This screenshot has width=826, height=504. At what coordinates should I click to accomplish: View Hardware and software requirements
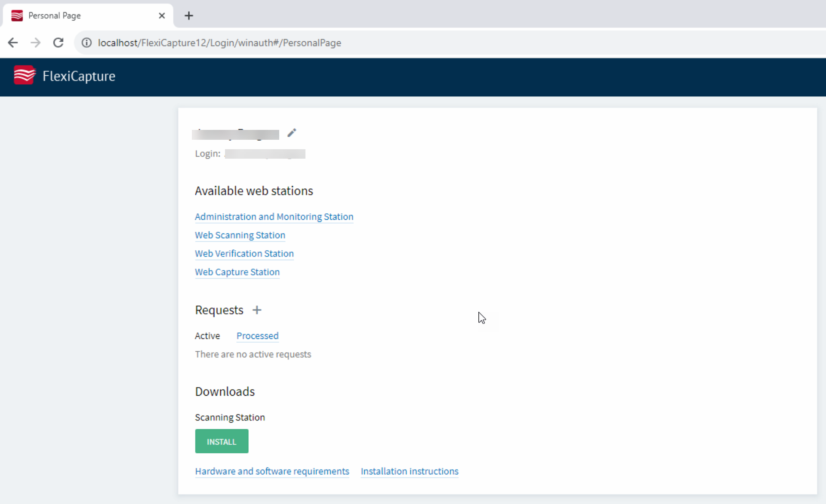[272, 471]
